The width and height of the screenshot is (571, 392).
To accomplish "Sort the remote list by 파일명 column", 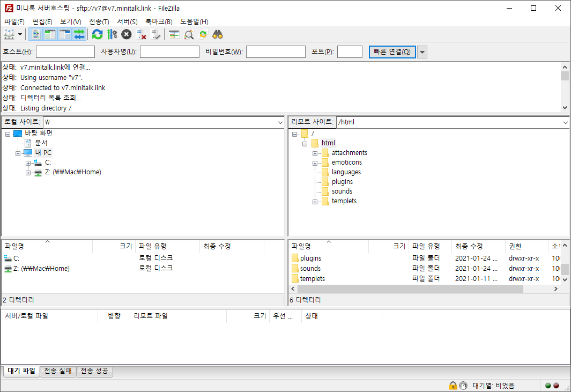I will [x=329, y=246].
